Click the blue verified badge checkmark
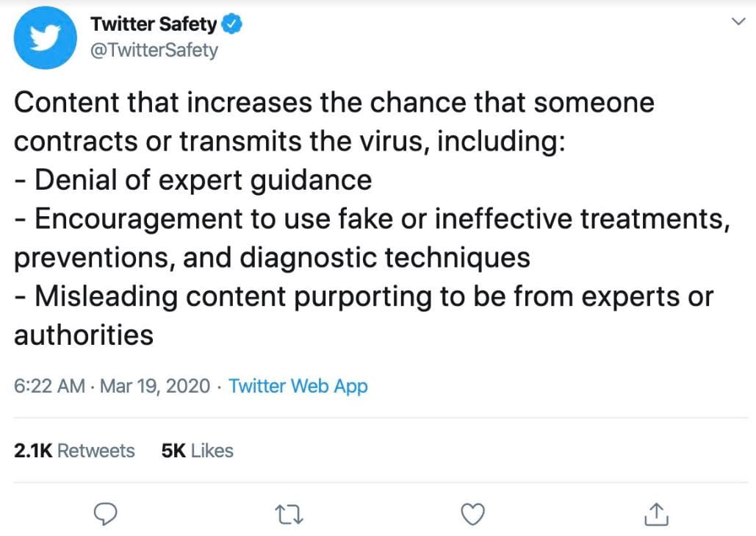 pyautogui.click(x=231, y=24)
